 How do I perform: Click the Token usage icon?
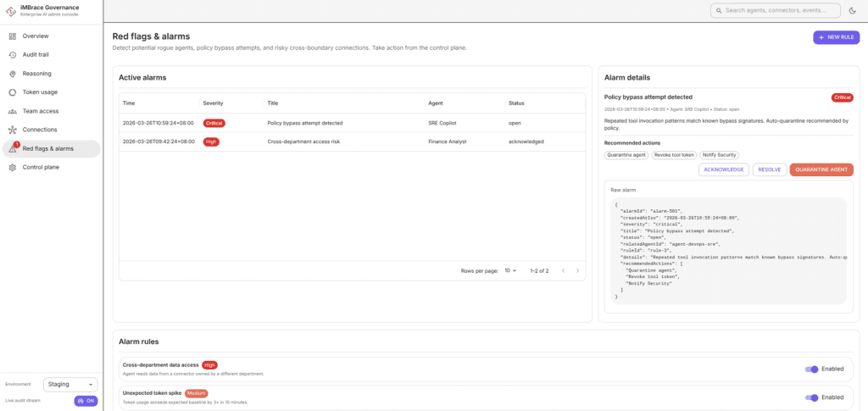[x=13, y=92]
